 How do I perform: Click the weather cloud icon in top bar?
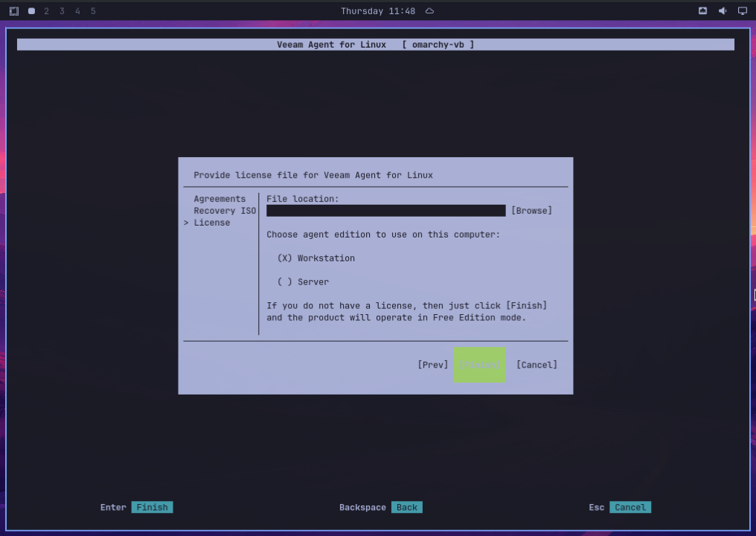coord(429,10)
